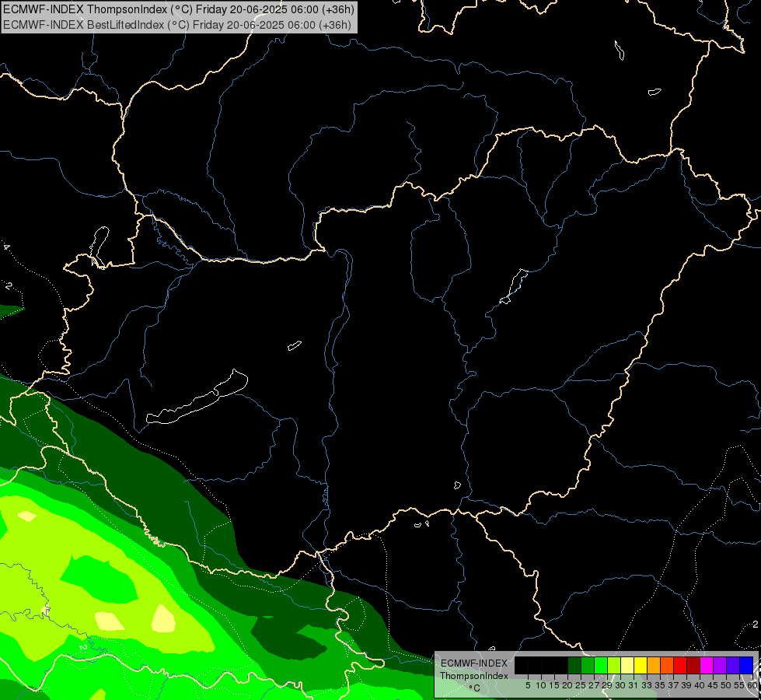Click the legend scale value 10
This screenshot has height=700, width=761.
pyautogui.click(x=541, y=685)
